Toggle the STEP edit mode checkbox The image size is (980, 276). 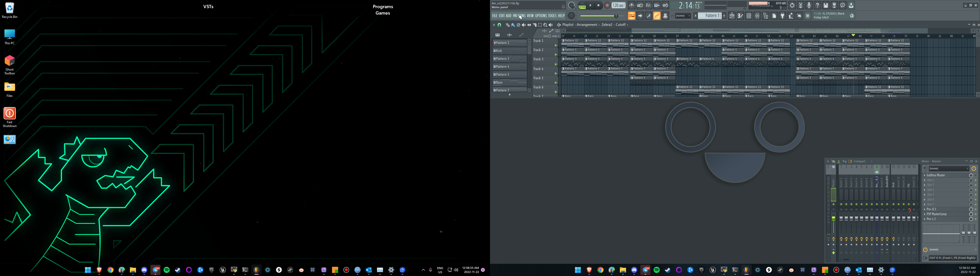(549, 36)
